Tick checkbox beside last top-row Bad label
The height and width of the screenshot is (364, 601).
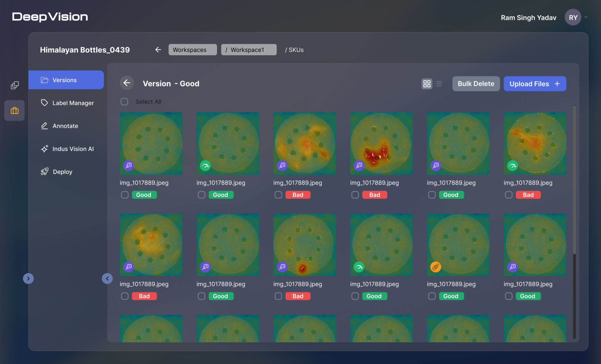[509, 195]
